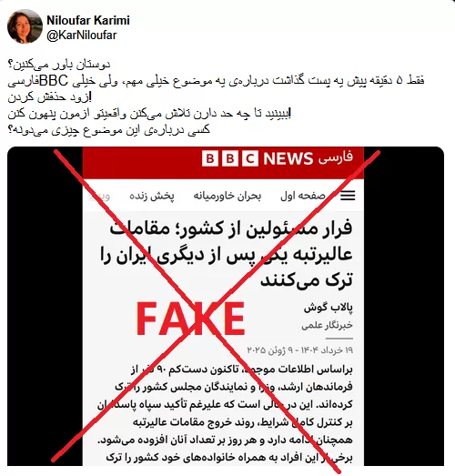Open the @KarNiloufar handle link

pyautogui.click(x=82, y=35)
